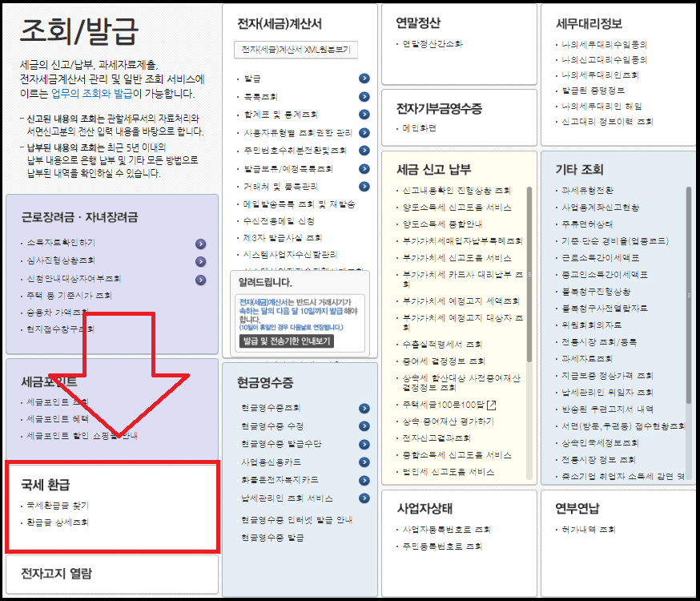The image size is (700, 601).
Task: Open the 반송된 우편고지서 내역 link
Action: coord(607,409)
